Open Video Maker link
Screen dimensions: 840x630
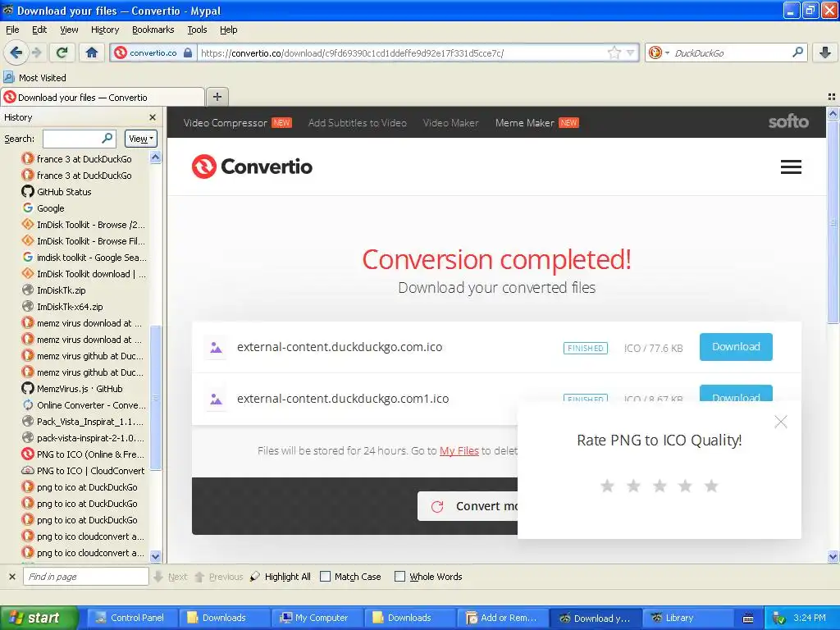[450, 123]
